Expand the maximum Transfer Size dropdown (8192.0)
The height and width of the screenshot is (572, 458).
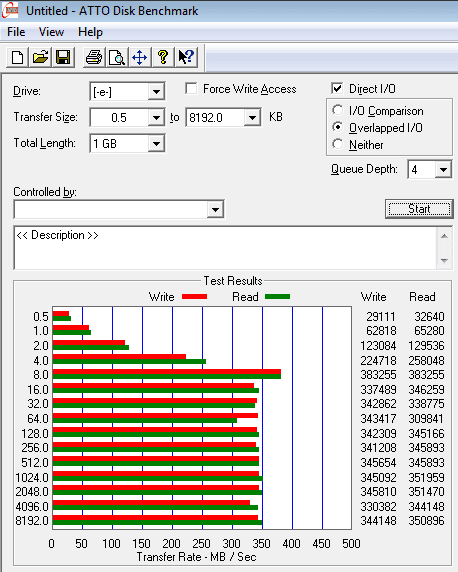click(x=252, y=118)
